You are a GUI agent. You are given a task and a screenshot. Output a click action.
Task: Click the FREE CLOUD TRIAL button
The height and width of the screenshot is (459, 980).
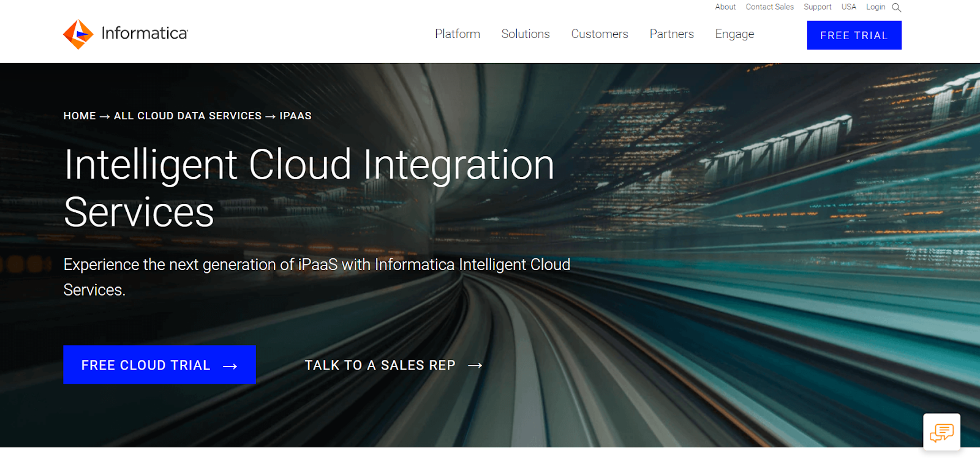(159, 365)
